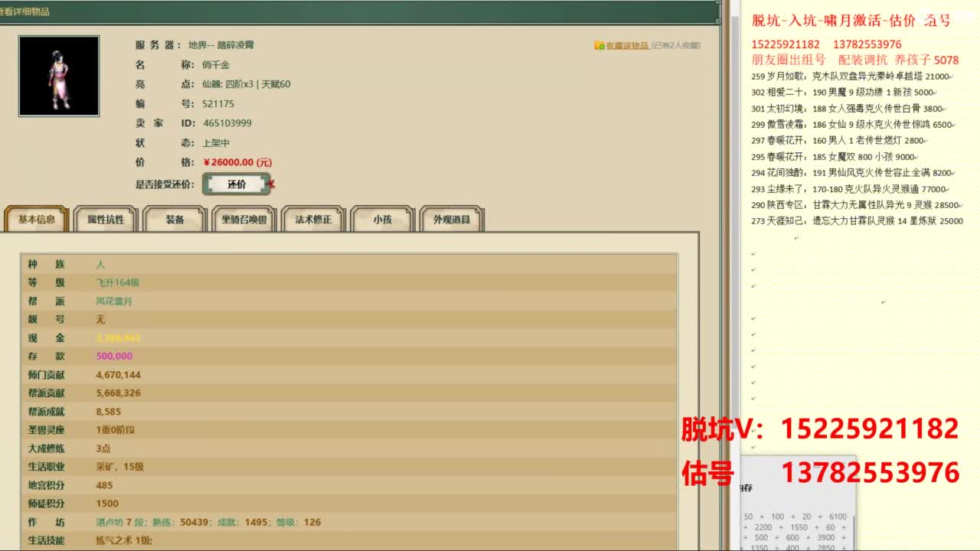Switch to the 属性抗性 tab

pyautogui.click(x=106, y=220)
